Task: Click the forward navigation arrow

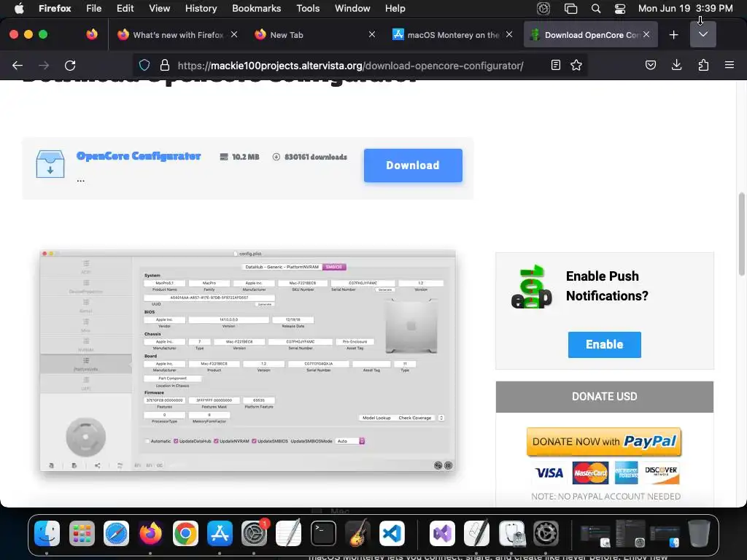Action: pos(44,65)
